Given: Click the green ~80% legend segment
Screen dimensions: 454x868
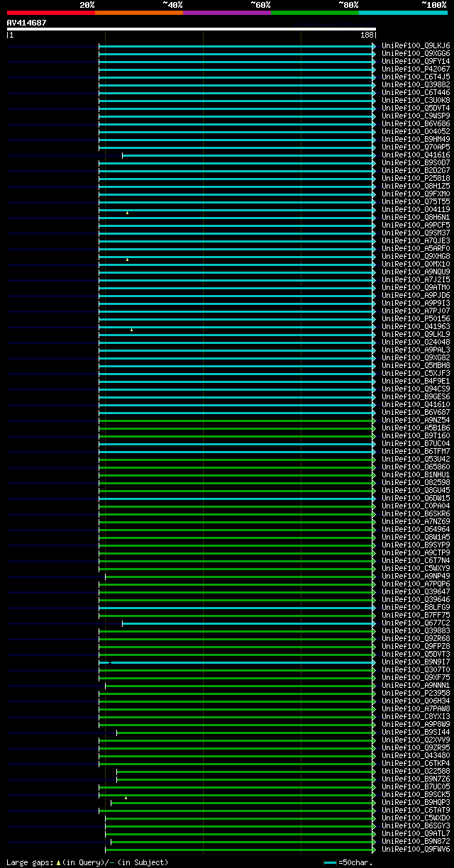Looking at the screenshot, I should pos(315,13).
